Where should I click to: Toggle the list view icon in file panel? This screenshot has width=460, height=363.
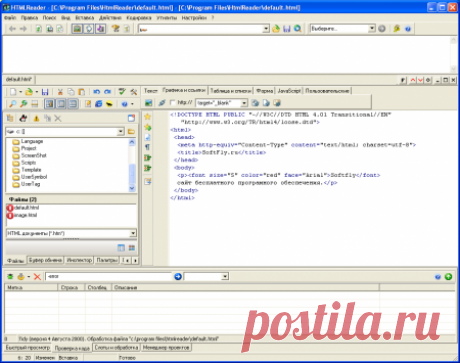pos(121,248)
